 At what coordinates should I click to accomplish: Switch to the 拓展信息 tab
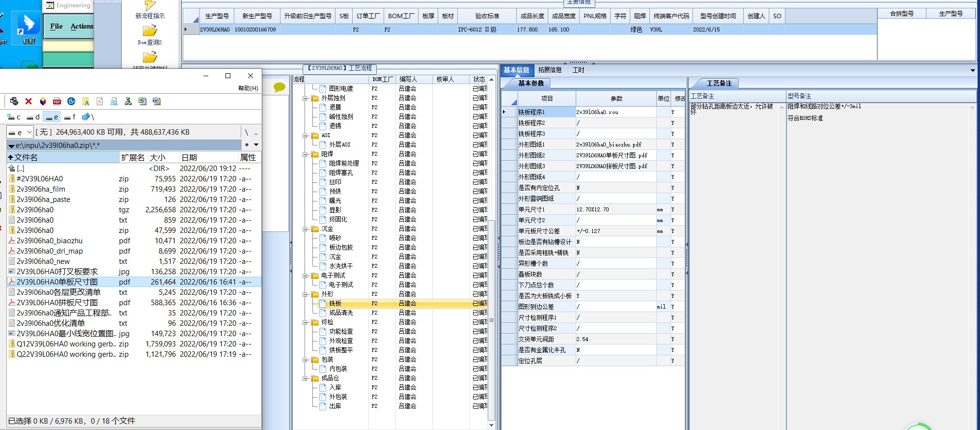point(550,70)
